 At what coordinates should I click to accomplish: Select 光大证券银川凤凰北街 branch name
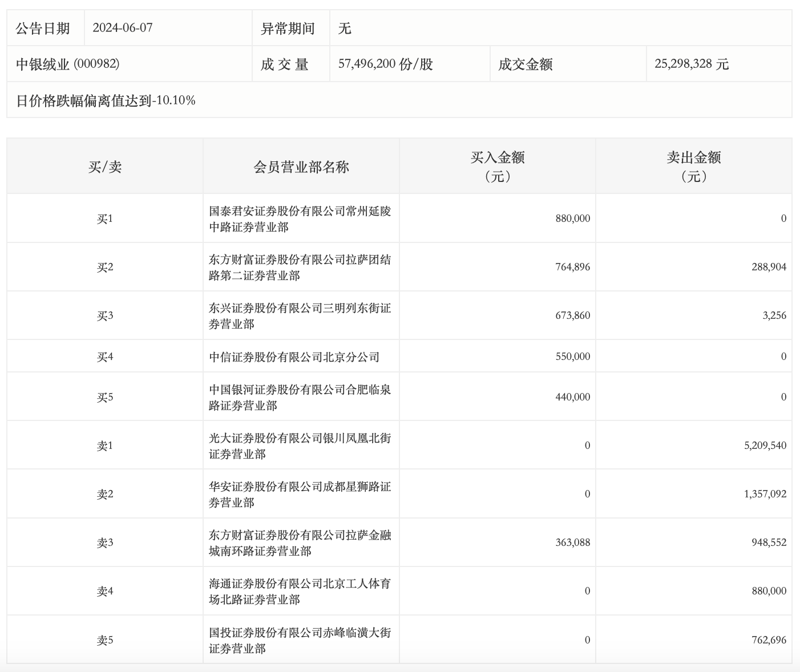click(300, 446)
